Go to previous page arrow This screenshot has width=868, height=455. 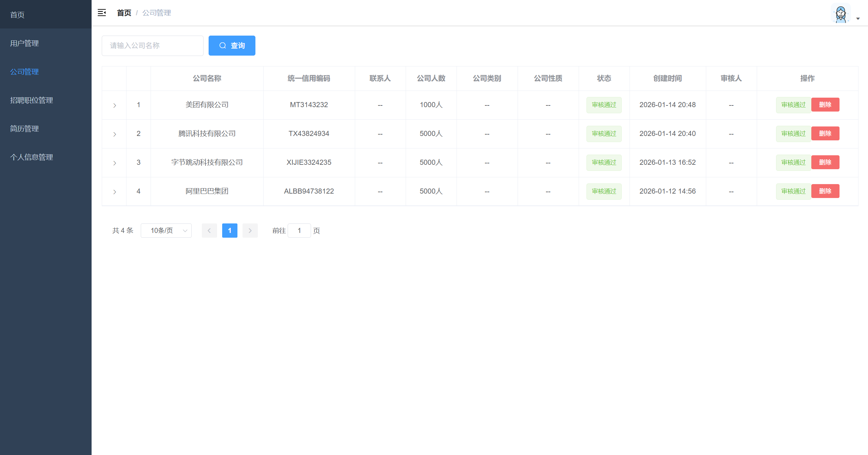tap(209, 231)
